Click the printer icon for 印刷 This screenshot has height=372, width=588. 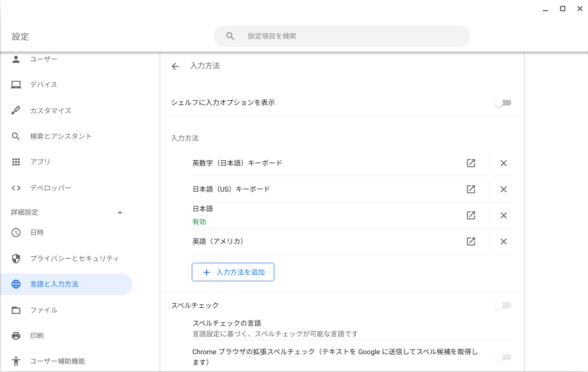click(16, 336)
